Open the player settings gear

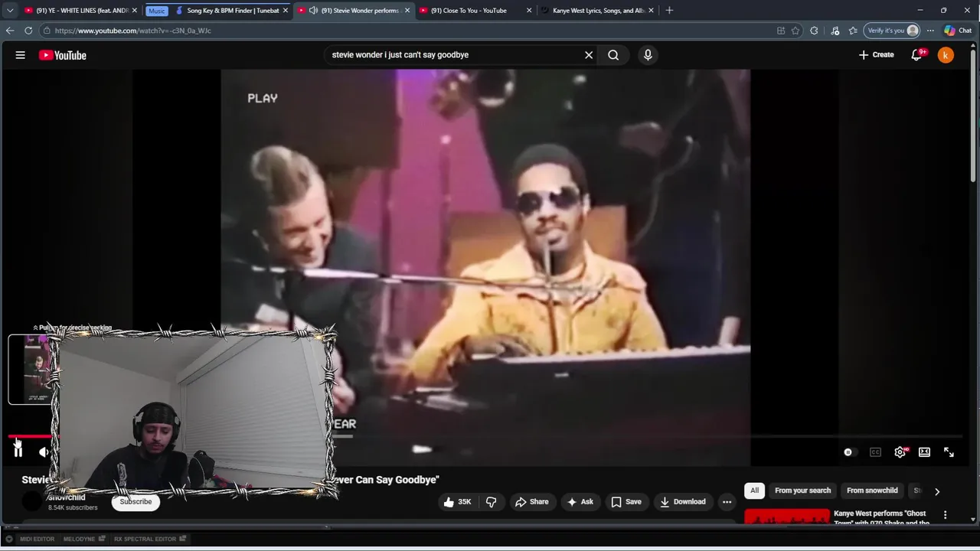tap(900, 452)
